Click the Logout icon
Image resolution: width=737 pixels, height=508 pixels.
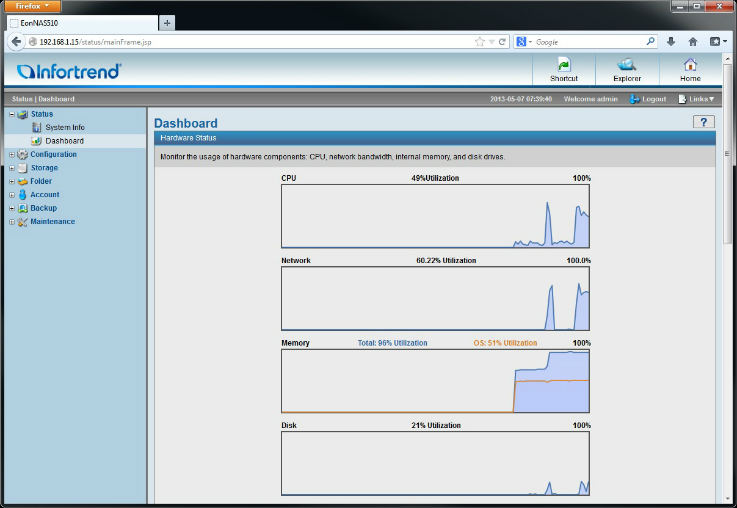point(635,99)
